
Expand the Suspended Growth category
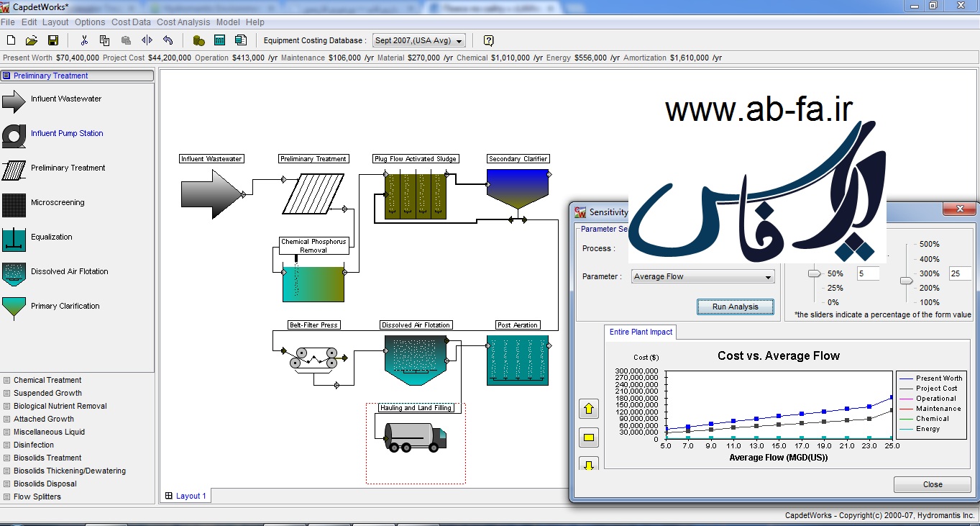(47, 393)
